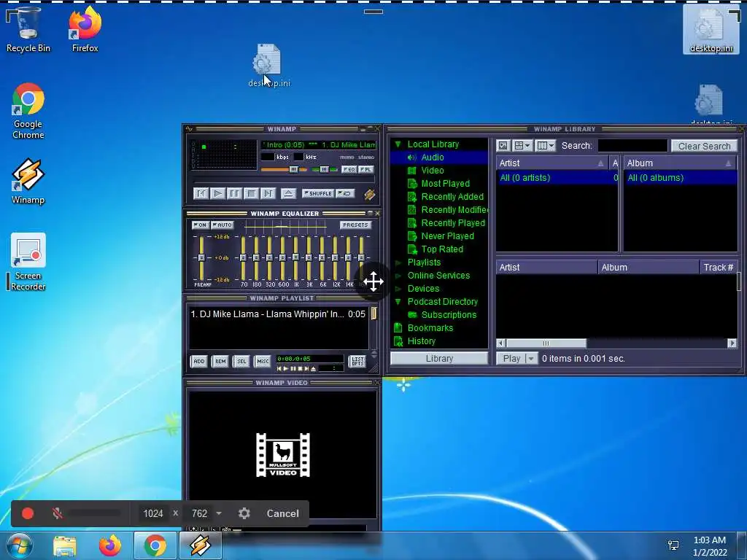Select the All (0 albums) row
The width and height of the screenshot is (747, 560).
(681, 178)
